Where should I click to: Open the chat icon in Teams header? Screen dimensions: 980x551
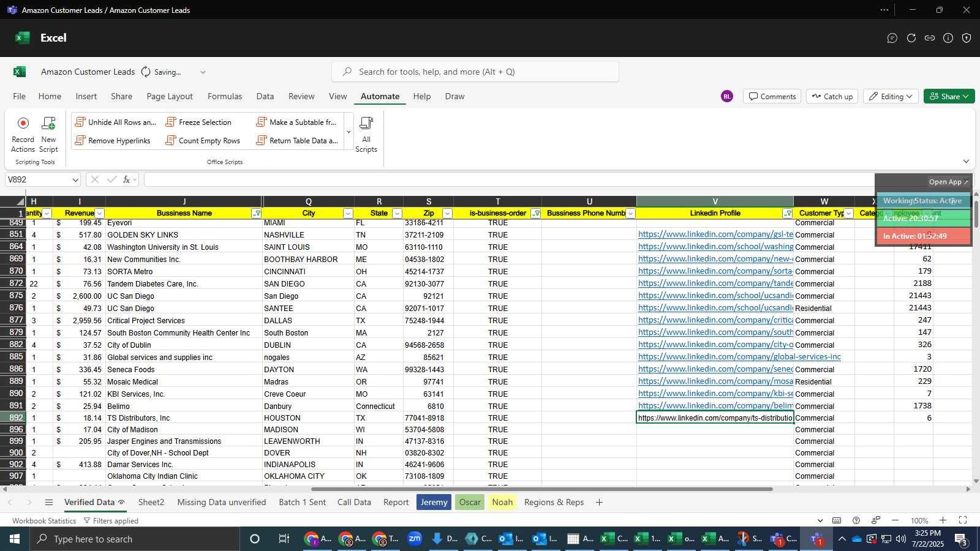tap(892, 38)
